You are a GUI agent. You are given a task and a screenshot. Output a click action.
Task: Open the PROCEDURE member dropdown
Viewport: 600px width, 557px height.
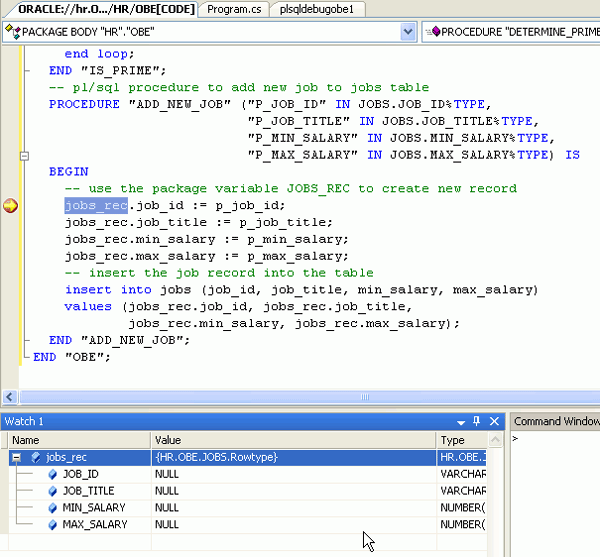[x=510, y=32]
